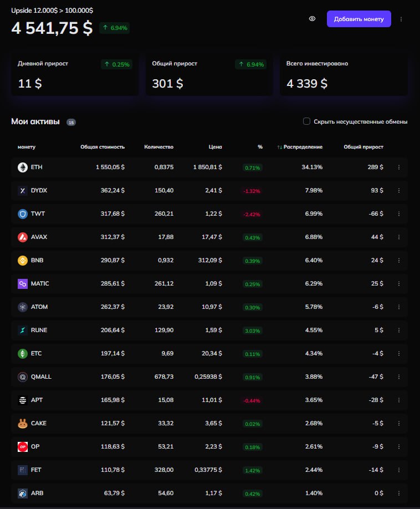Screen dimensions: 420x509
Task: Click the Trust Wallet (TWT) shield icon
Action: 23,213
